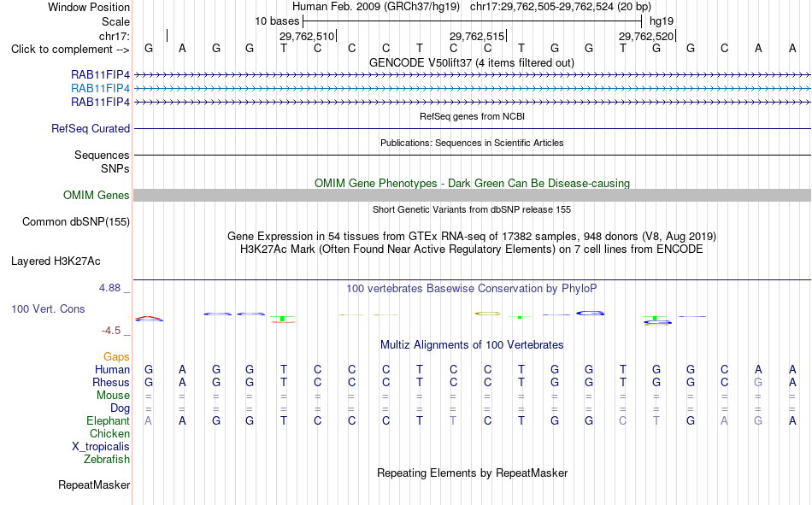This screenshot has width=812, height=505.
Task: Click the first dark-blue RAB11FIP4 gene label
Action: click(101, 74)
